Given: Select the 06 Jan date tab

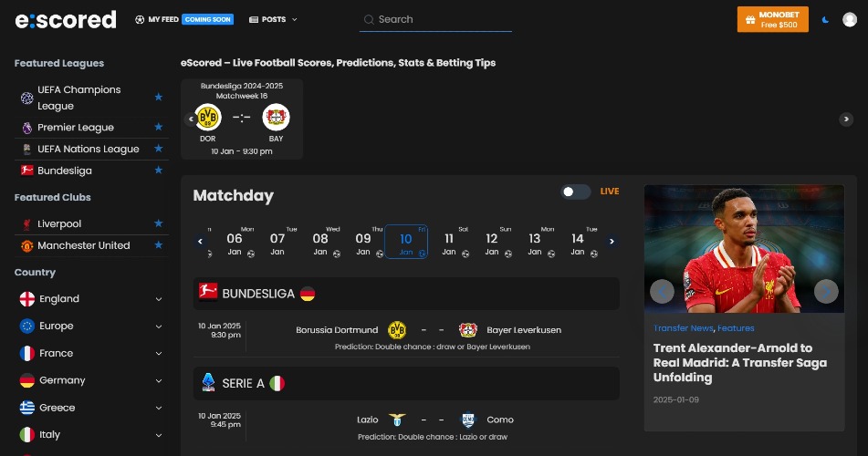Looking at the screenshot, I should point(235,242).
